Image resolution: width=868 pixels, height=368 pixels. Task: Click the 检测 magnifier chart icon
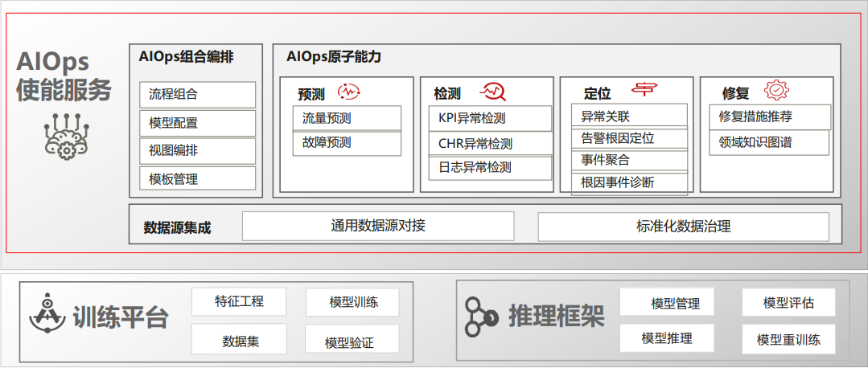(x=492, y=91)
